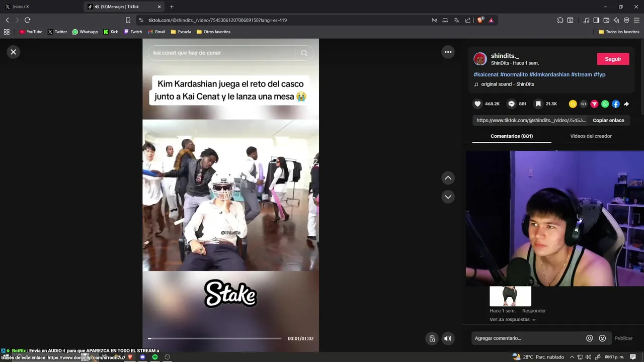Focus the Agregar comentario input field
The image size is (644, 362).
(x=528, y=338)
